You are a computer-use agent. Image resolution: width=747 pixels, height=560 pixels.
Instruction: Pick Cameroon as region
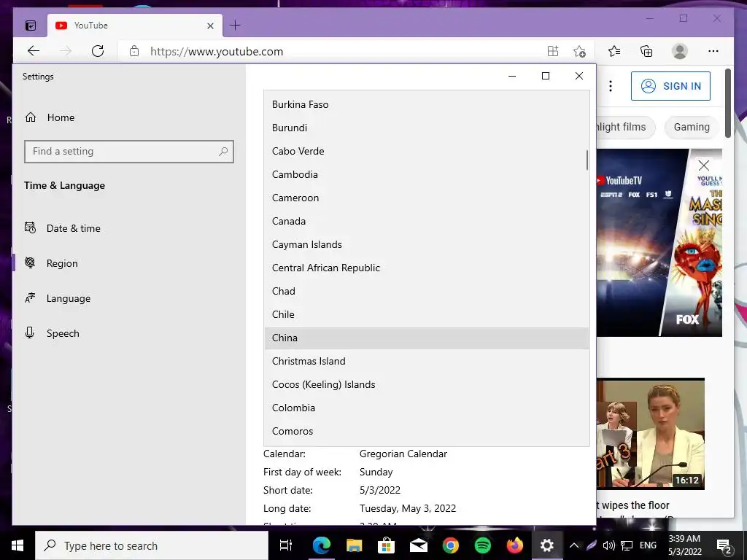pyautogui.click(x=426, y=198)
